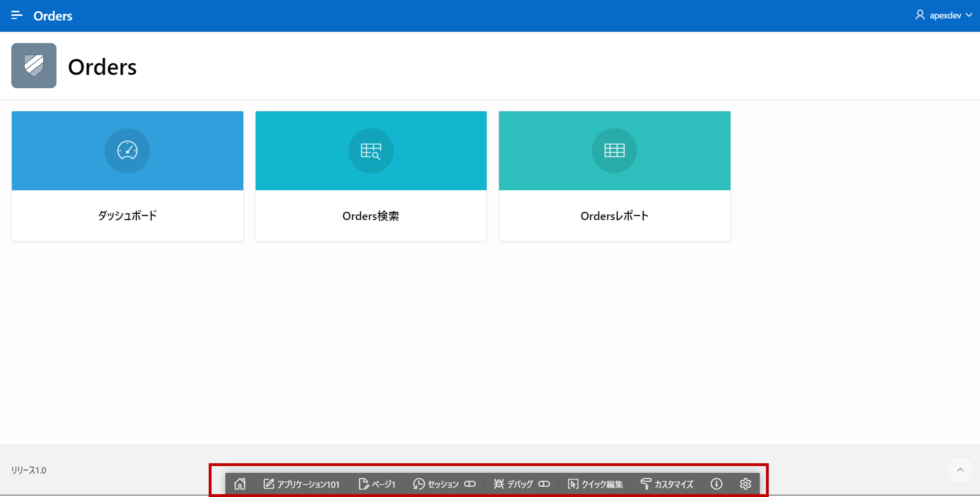Open developer toolbar settings gear
The width and height of the screenshot is (980, 497).
pyautogui.click(x=745, y=484)
